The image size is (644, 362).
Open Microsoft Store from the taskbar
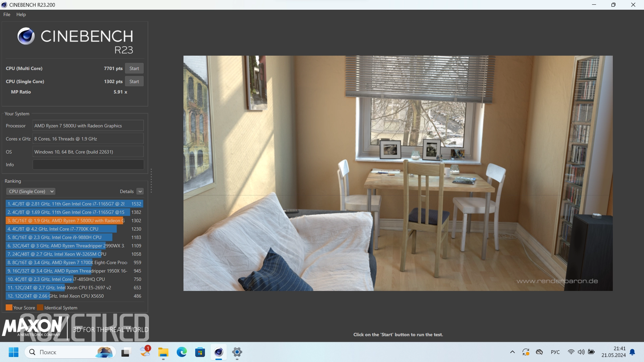click(200, 352)
